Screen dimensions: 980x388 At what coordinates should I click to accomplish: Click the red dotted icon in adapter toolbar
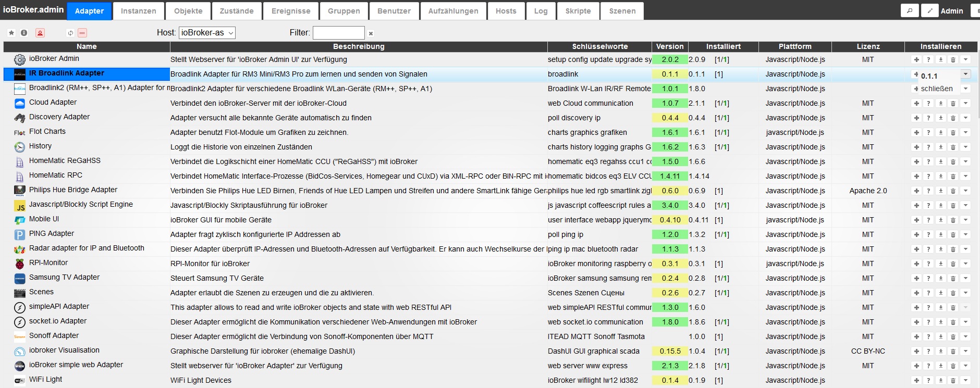point(82,33)
